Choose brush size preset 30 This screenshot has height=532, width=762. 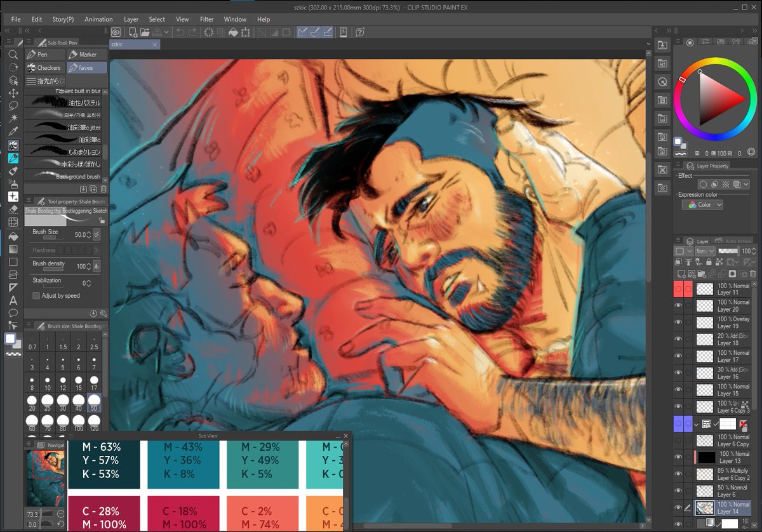coord(63,402)
